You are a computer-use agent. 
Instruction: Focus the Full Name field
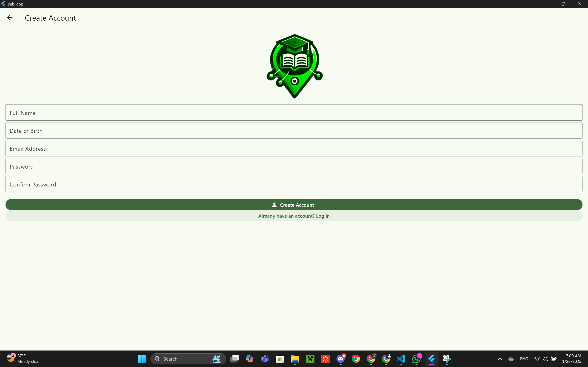point(294,113)
